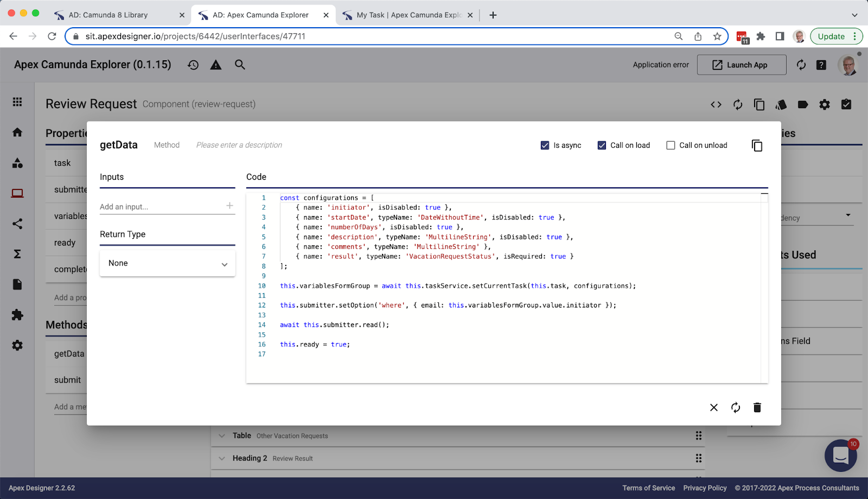Click the getData method name title

click(x=119, y=145)
